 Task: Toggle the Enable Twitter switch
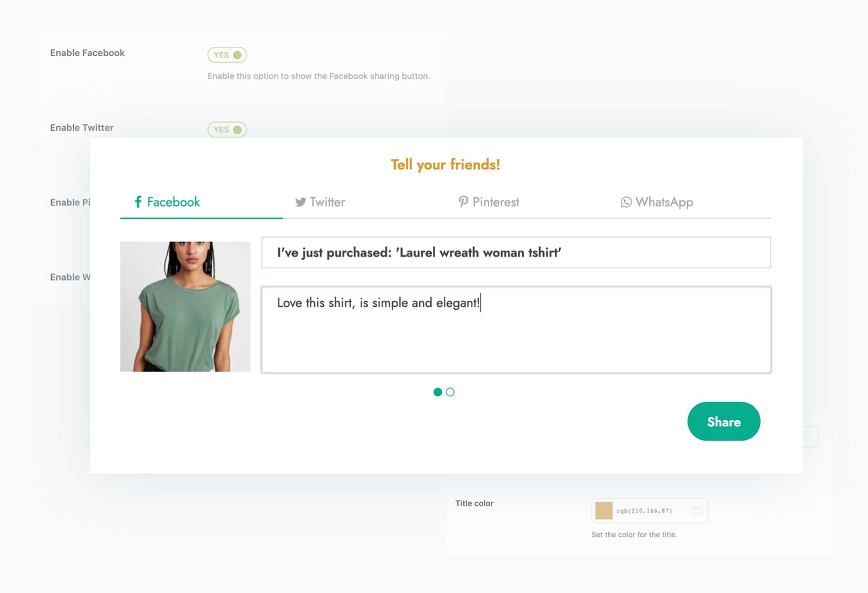(x=227, y=130)
